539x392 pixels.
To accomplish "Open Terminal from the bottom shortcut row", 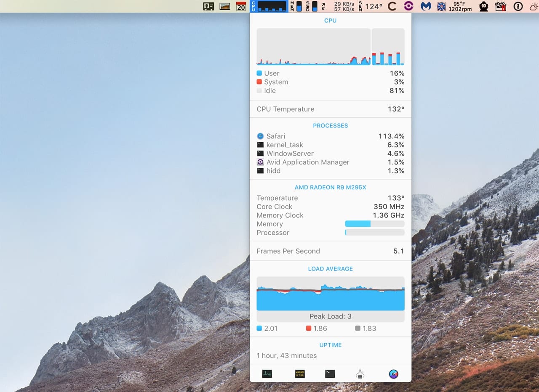I will pyautogui.click(x=330, y=374).
